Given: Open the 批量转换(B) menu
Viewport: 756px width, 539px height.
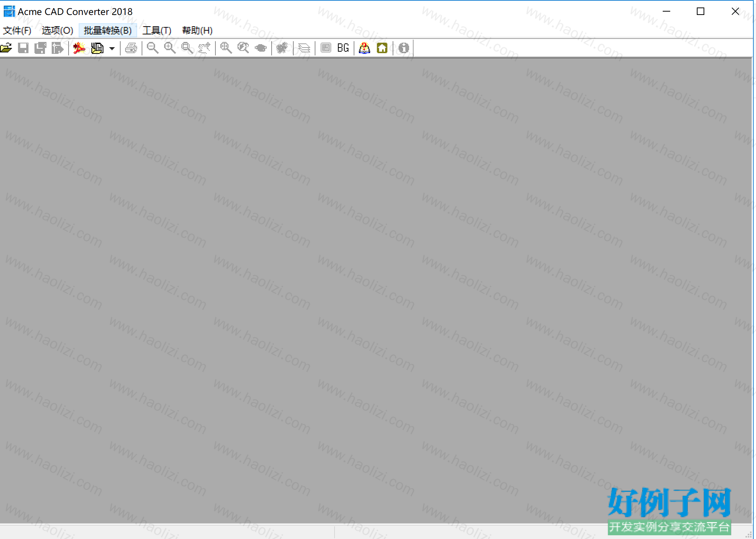Looking at the screenshot, I should 108,30.
